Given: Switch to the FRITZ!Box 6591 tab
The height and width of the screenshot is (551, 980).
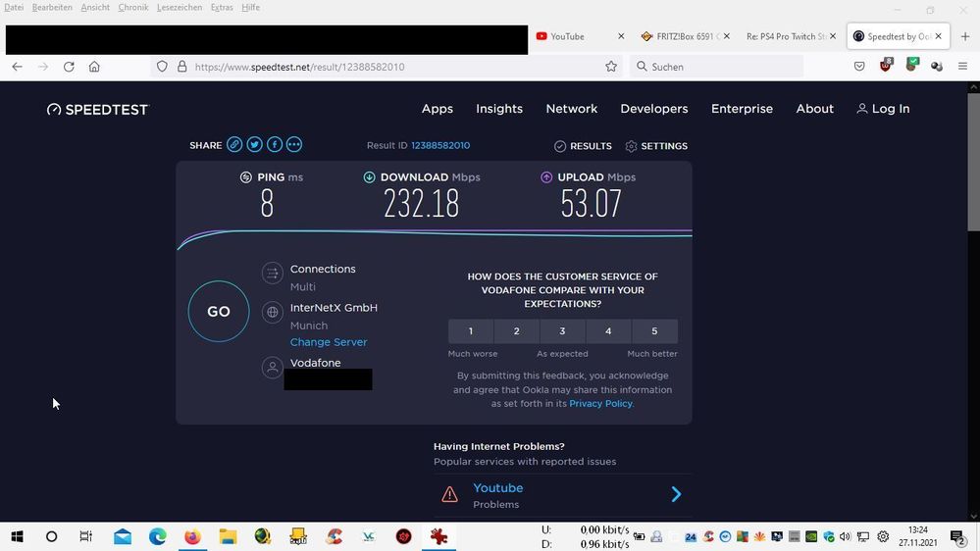Looking at the screenshot, I should tap(685, 36).
